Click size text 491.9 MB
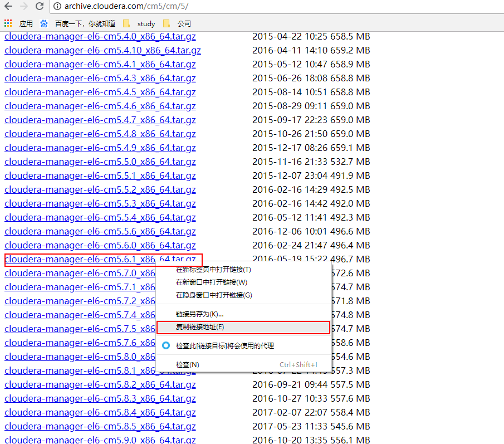 coord(350,176)
